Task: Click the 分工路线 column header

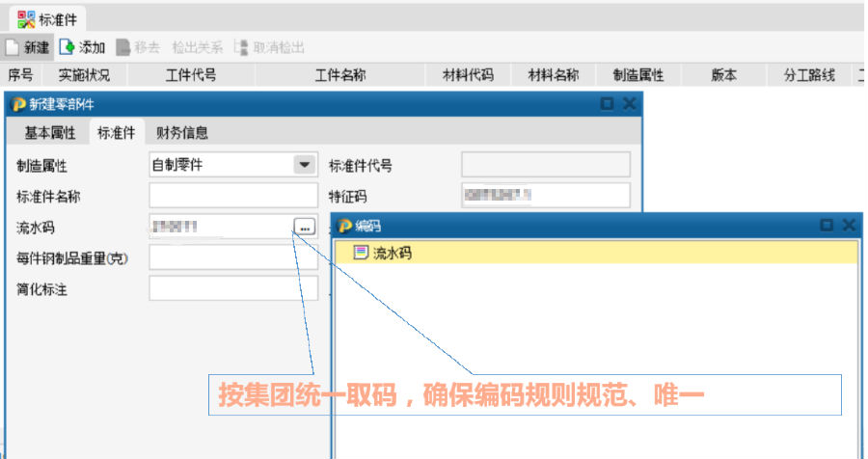Action: click(809, 75)
